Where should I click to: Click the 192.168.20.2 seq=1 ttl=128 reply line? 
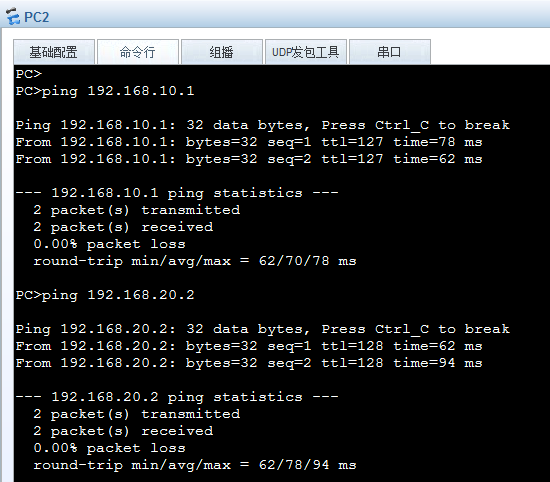tap(249, 346)
